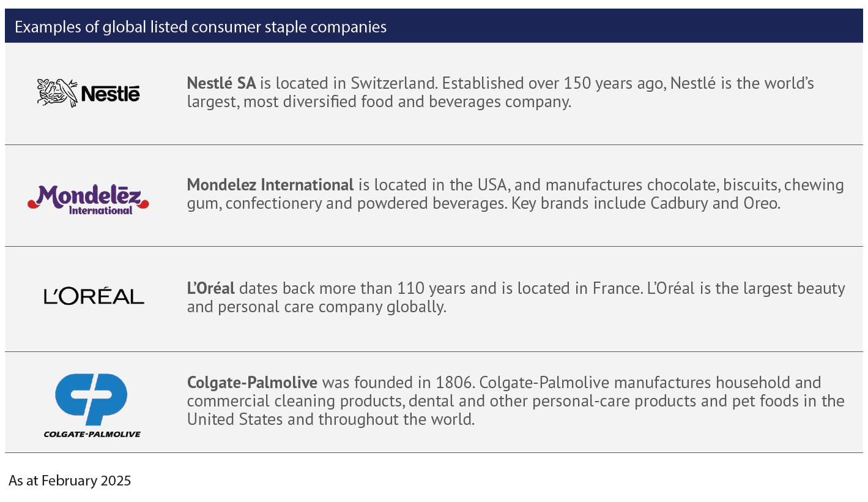Click the 'As at February 2025' footnote

click(x=70, y=481)
